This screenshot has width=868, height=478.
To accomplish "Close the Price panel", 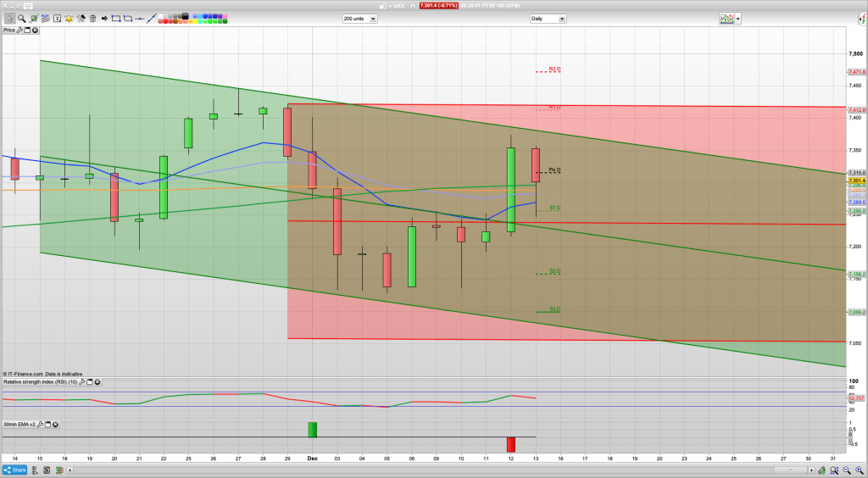I will click(x=35, y=30).
